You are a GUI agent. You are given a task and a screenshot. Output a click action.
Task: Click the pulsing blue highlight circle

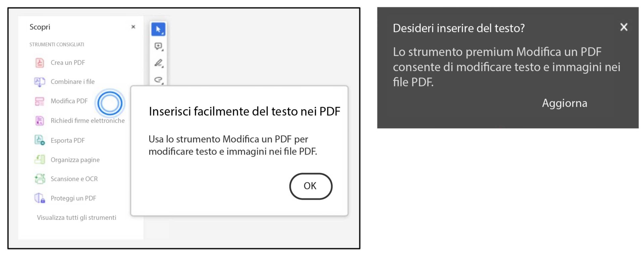[110, 103]
